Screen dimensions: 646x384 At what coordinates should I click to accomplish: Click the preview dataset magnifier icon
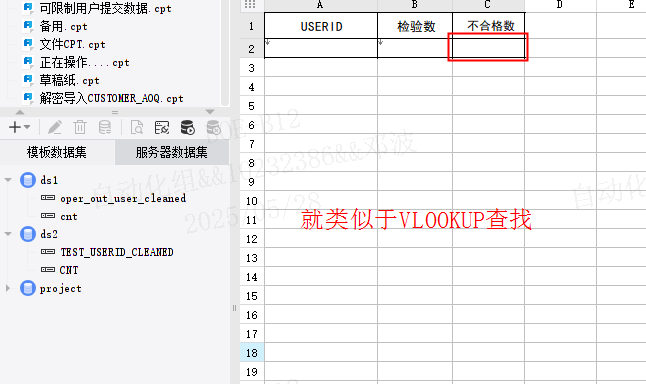[136, 127]
